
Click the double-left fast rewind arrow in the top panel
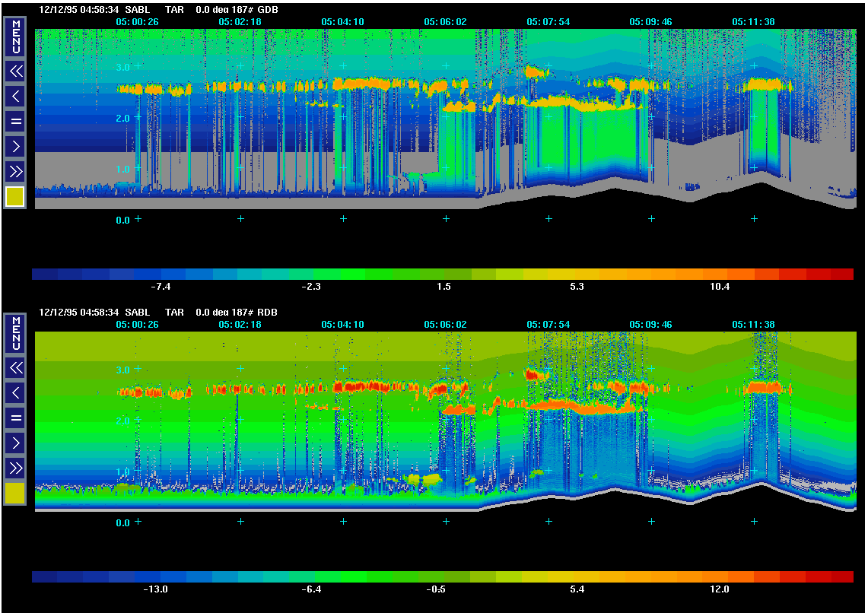pyautogui.click(x=15, y=71)
